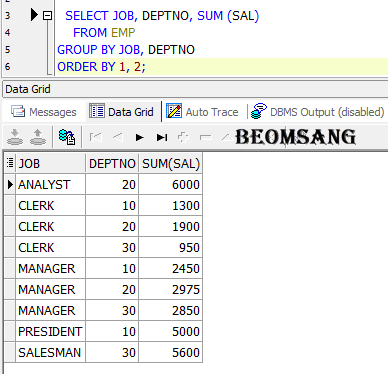Click the SUM keyword in the query
Viewport: 388px width, 374px height.
[210, 16]
